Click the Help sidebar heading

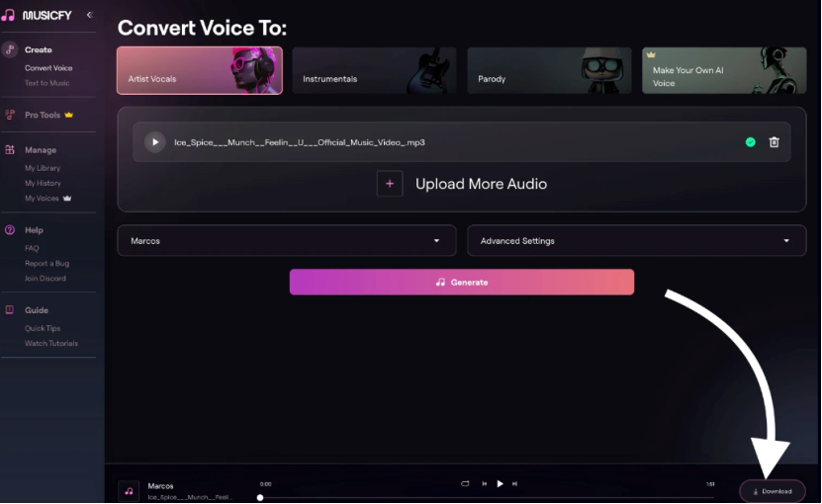34,230
